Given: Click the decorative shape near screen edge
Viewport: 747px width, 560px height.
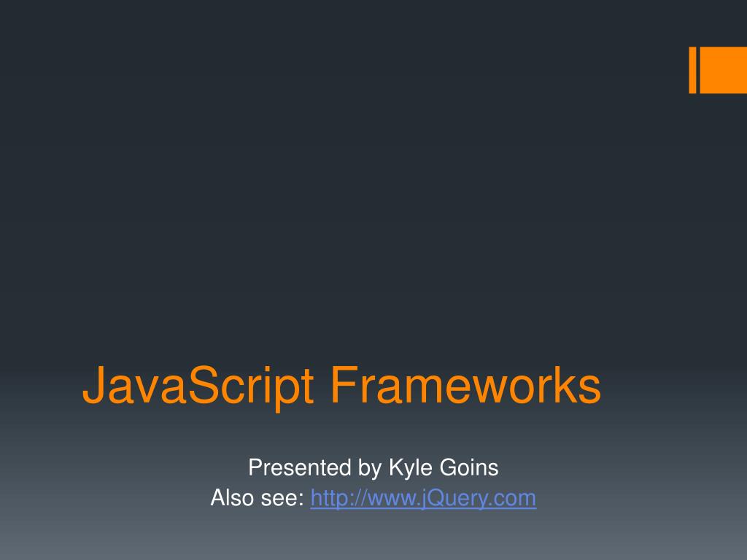Looking at the screenshot, I should point(722,71).
